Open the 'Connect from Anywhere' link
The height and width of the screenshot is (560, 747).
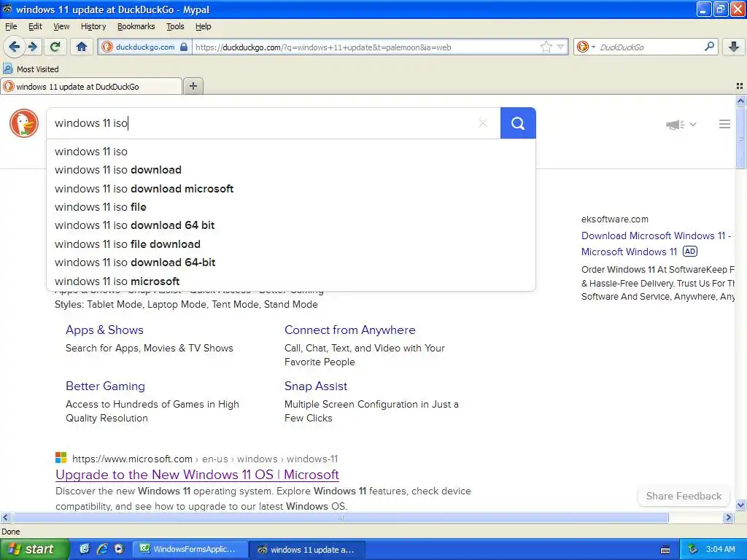(349, 330)
